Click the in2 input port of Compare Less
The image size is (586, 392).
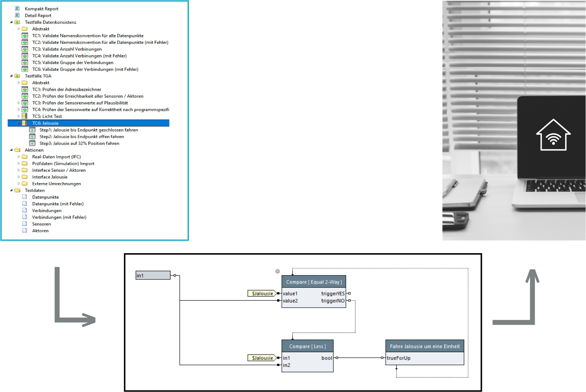click(279, 365)
